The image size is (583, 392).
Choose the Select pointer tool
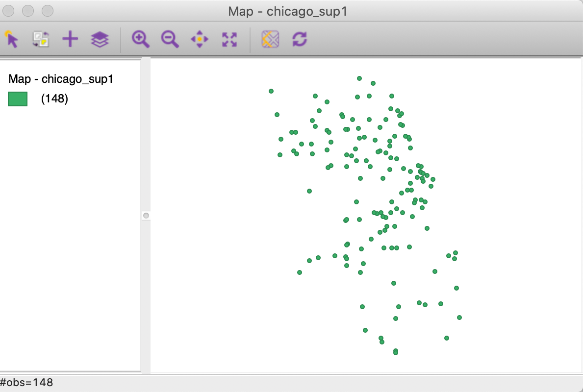(x=11, y=39)
